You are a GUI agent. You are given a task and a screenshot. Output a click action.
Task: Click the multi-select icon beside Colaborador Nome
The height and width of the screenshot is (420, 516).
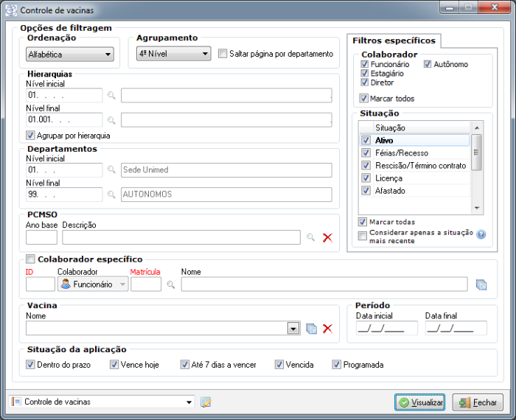pyautogui.click(x=481, y=284)
